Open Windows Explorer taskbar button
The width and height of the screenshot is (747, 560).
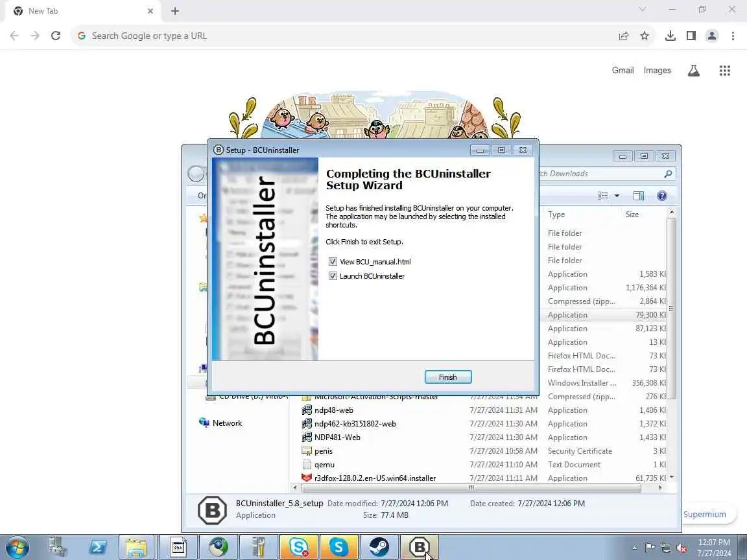136,547
